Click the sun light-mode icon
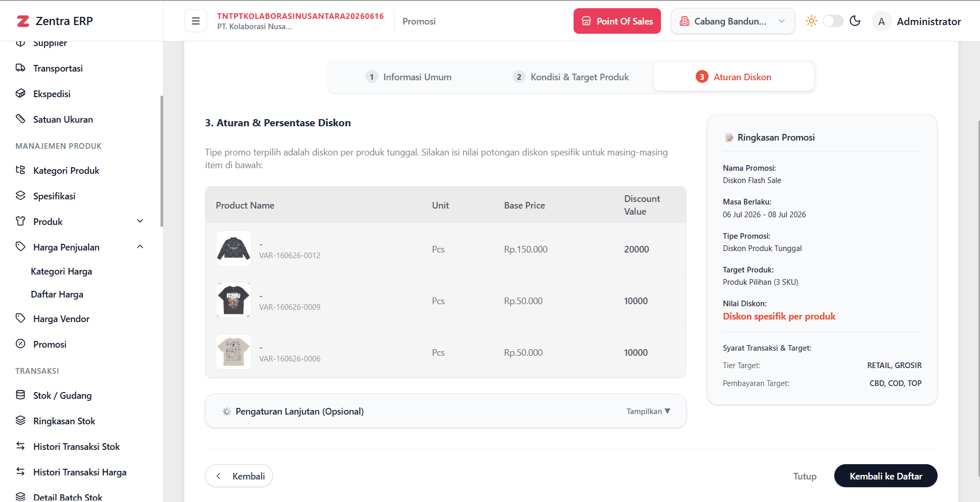The height and width of the screenshot is (502, 980). click(811, 21)
